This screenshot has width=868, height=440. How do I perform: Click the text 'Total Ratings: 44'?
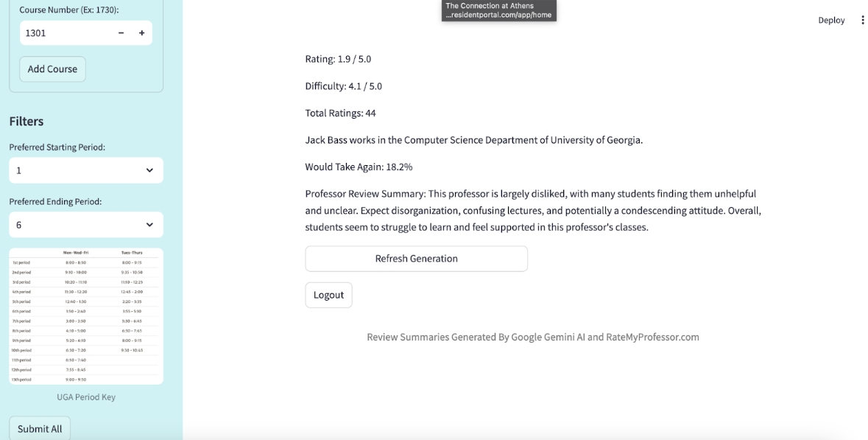340,113
